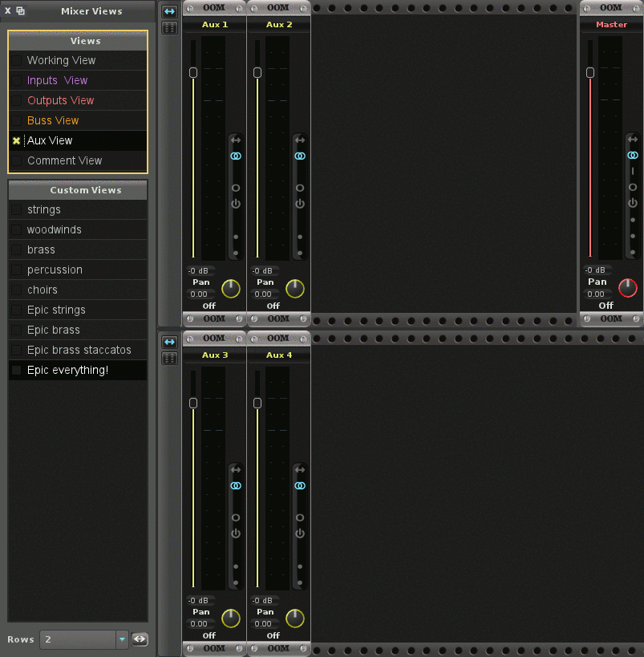Toggle the stereo linked-circles icon on Aux 3
The width and height of the screenshot is (644, 657).
[x=236, y=485]
